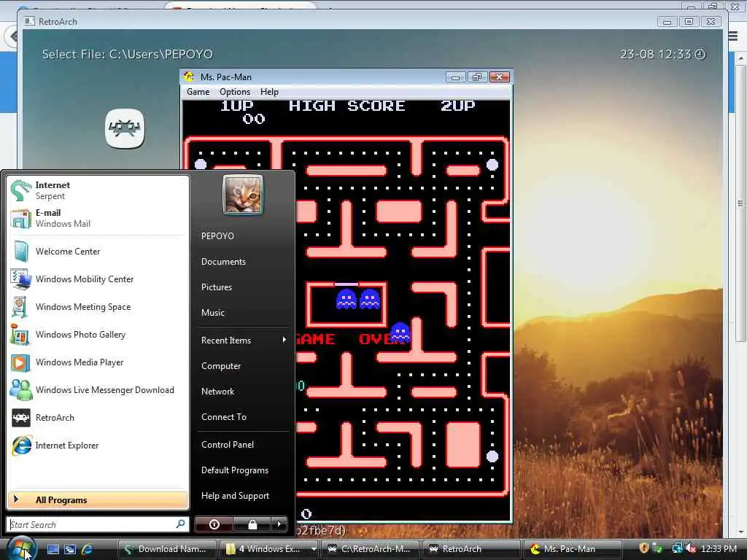The height and width of the screenshot is (560, 747).
Task: Open Serpent Internet browser icon in Start menu
Action: [21, 190]
